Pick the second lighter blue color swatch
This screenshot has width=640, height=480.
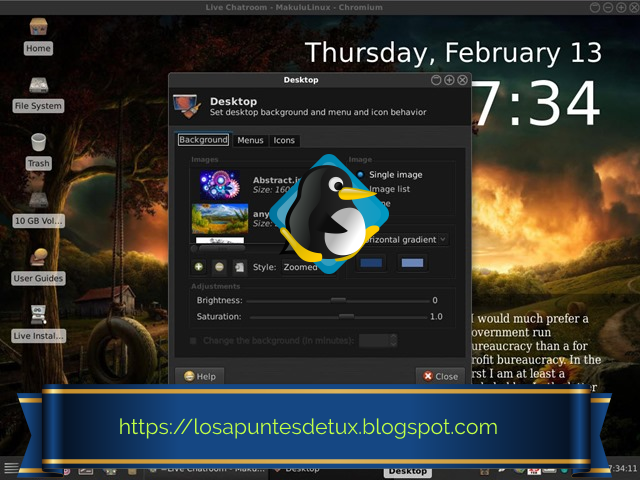(412, 263)
